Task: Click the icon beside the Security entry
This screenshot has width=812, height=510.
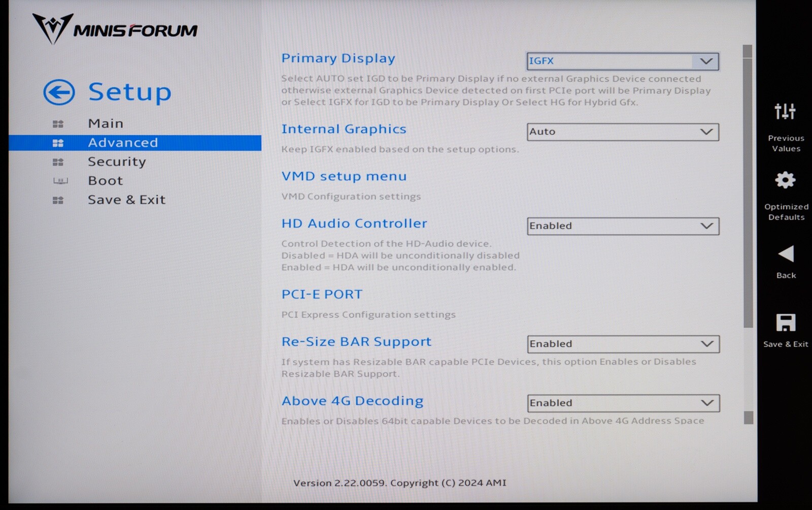Action: (58, 162)
